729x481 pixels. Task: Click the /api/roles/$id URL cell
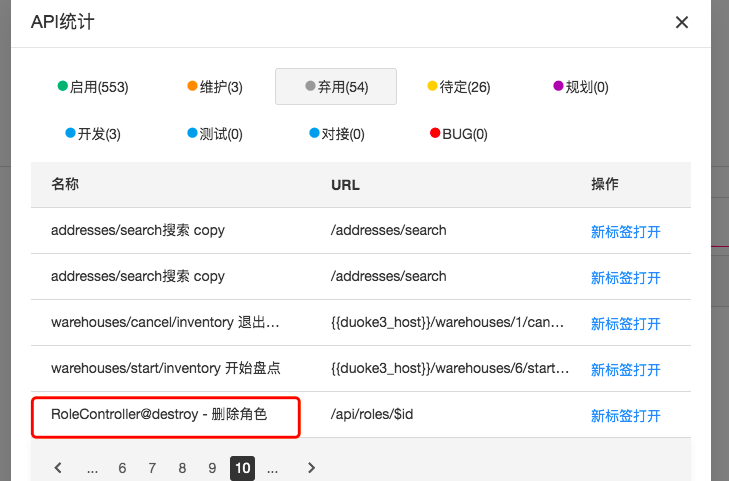pyautogui.click(x=372, y=414)
